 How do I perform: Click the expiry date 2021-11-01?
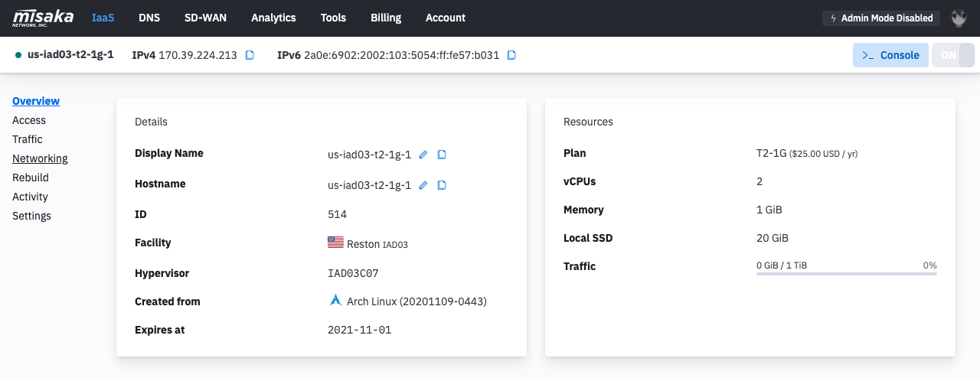[359, 330]
